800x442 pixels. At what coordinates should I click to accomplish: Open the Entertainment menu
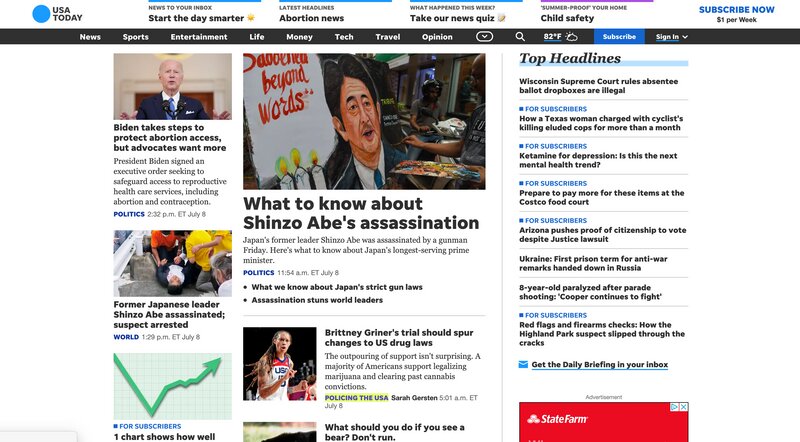tap(199, 37)
